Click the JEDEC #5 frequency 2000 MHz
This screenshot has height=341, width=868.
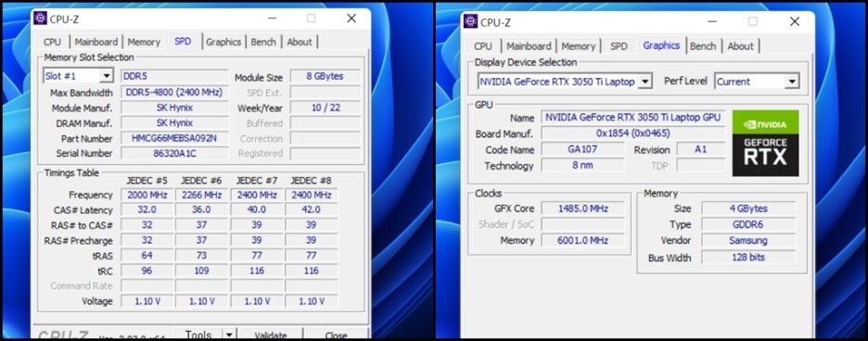[x=147, y=195]
